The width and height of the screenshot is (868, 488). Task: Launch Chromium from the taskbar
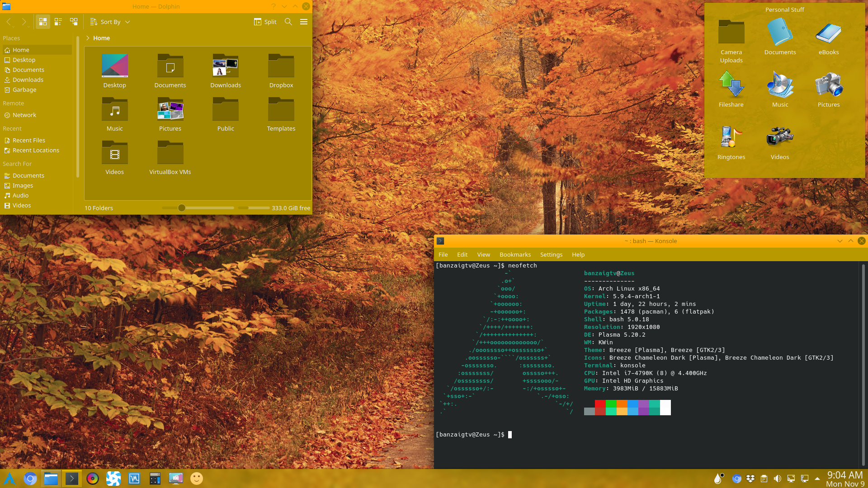tap(30, 479)
